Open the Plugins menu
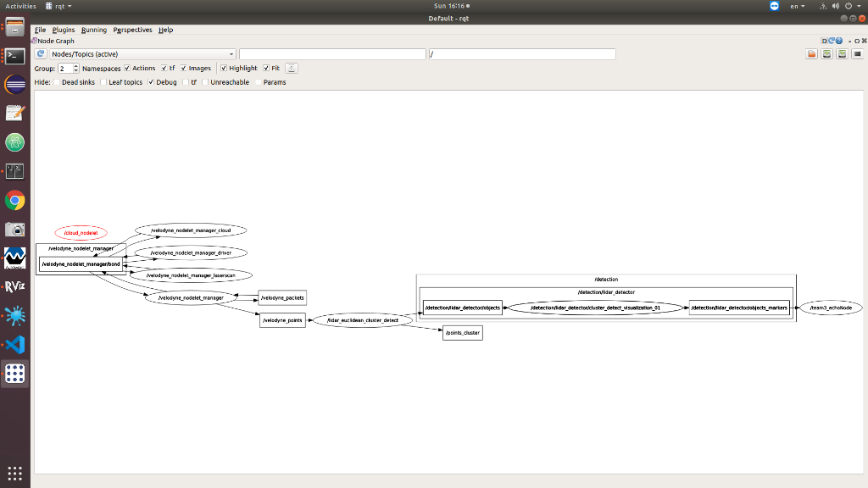868x488 pixels. 64,30
